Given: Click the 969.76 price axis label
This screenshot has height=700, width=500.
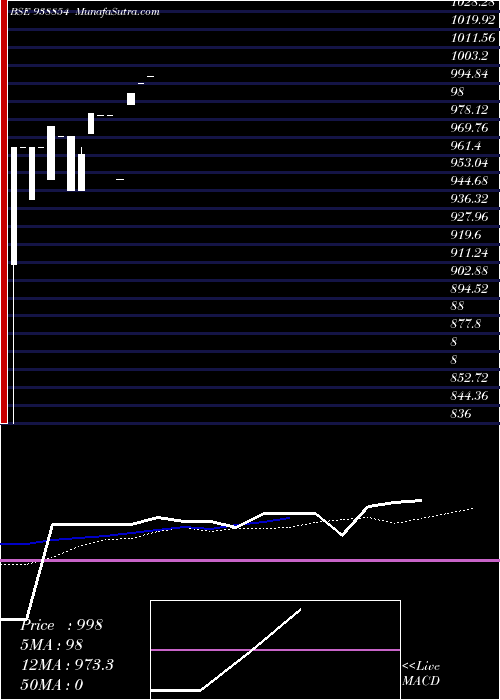Looking at the screenshot, I should pos(470,127).
